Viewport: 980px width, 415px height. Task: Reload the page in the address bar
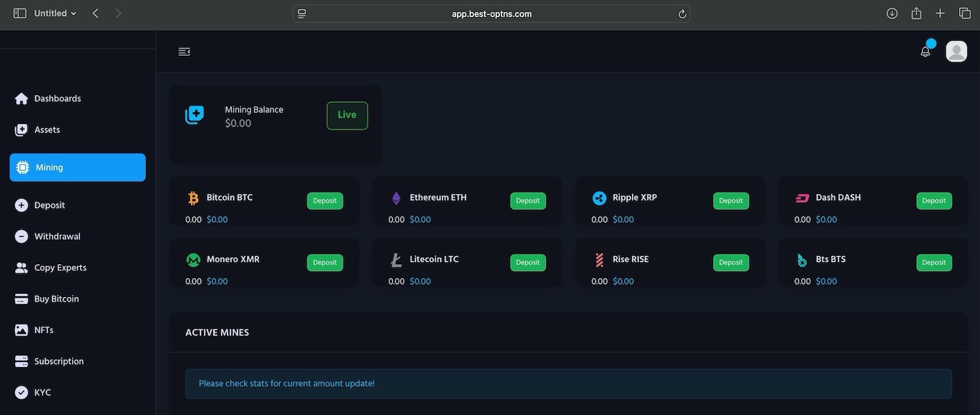tap(682, 14)
